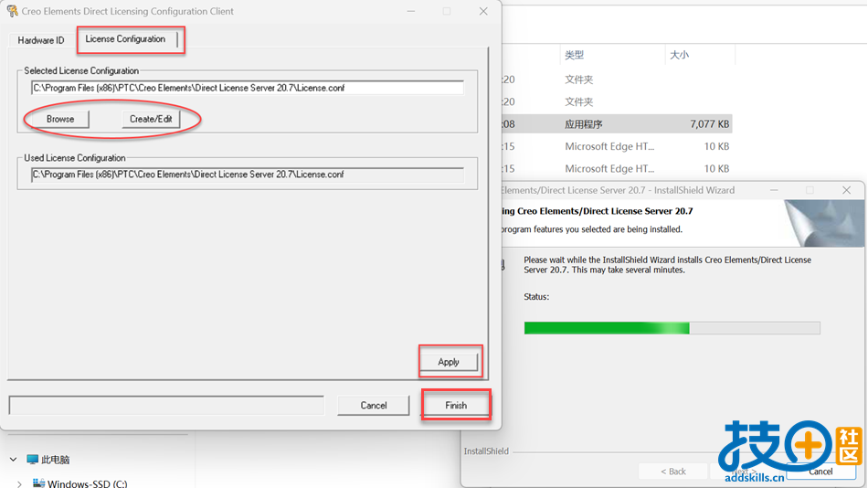The image size is (868, 488).
Task: Click the Windows-SSD drive icon
Action: tap(38, 483)
